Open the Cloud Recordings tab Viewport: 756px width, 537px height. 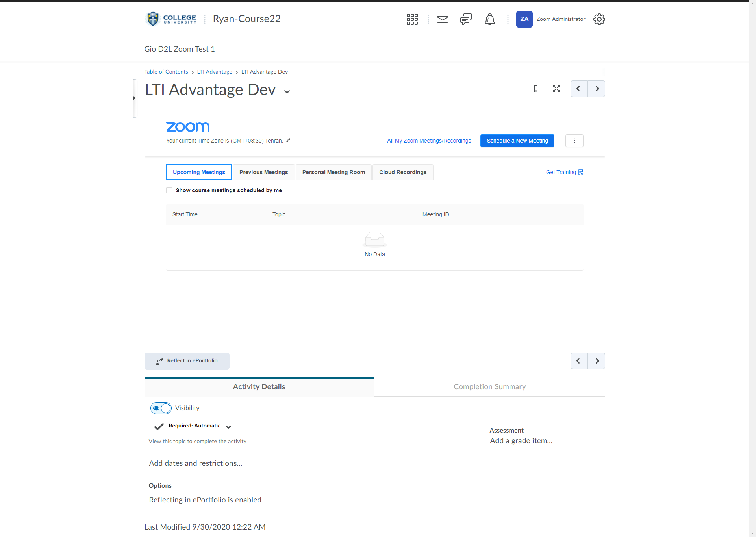403,172
